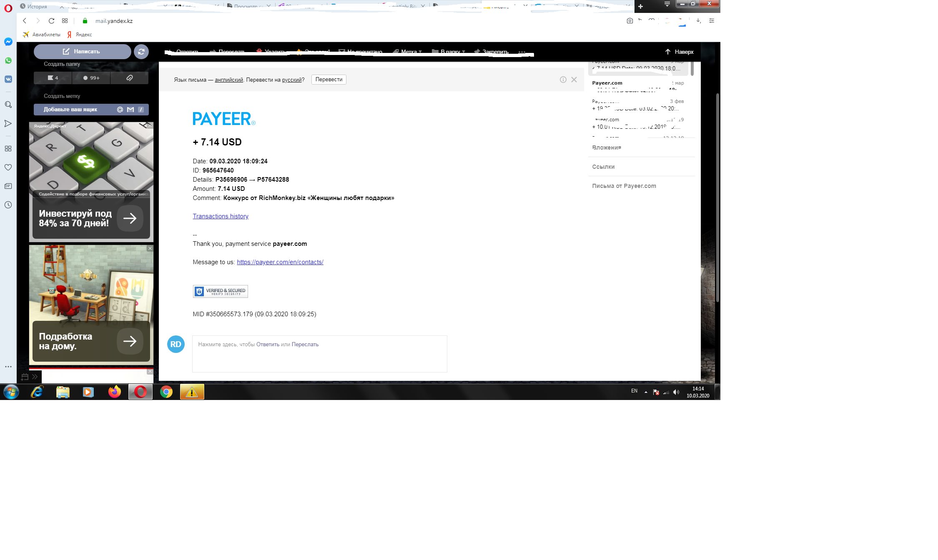
Task: Open start page grid icon in toolbar
Action: (x=65, y=21)
